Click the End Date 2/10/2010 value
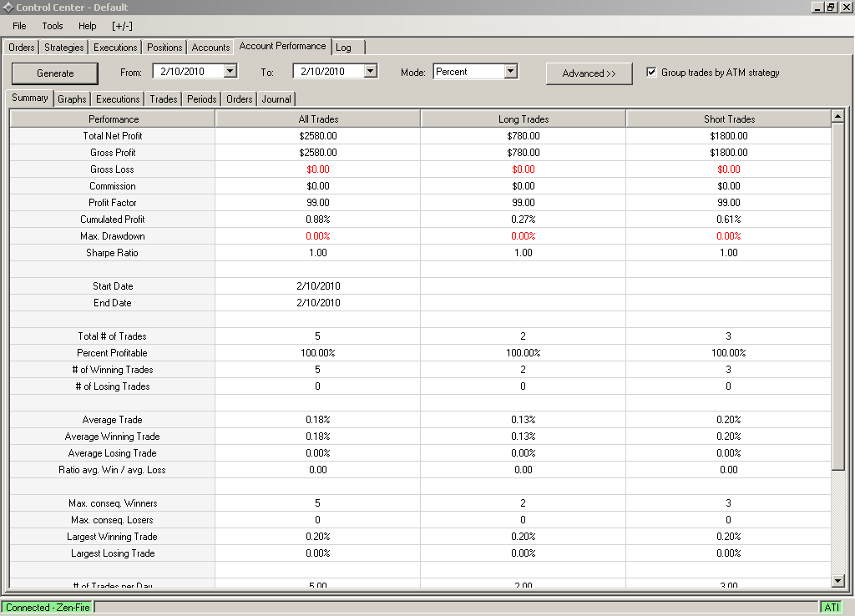This screenshot has width=855, height=616. tap(318, 302)
